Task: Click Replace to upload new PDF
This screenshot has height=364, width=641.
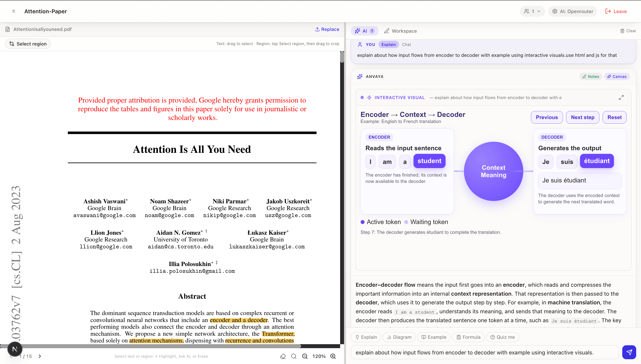Action: click(327, 29)
